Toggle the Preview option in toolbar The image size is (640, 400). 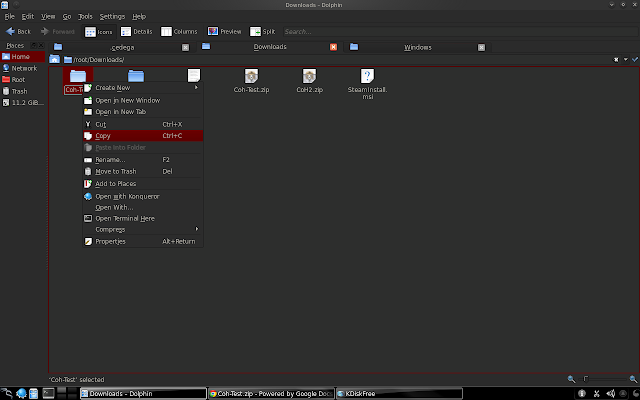point(224,31)
